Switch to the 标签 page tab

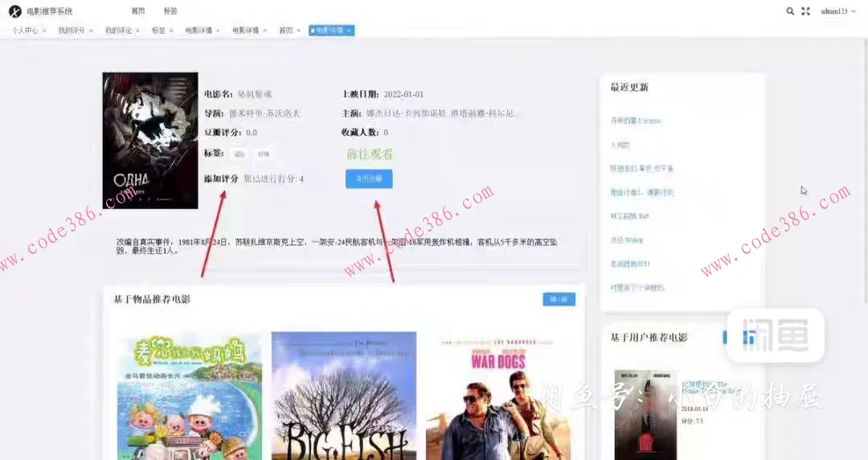(x=158, y=31)
